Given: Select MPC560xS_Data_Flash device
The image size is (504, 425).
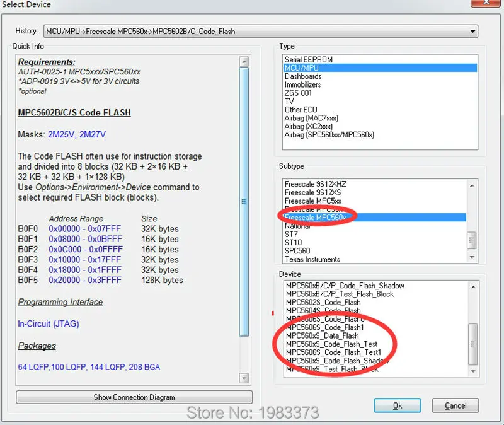Looking at the screenshot, I should (x=322, y=336).
